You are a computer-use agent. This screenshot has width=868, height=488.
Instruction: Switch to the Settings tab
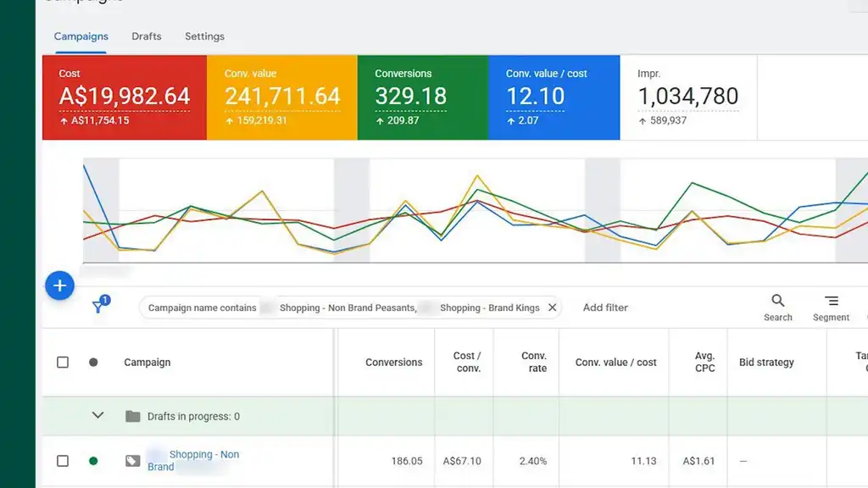[205, 36]
